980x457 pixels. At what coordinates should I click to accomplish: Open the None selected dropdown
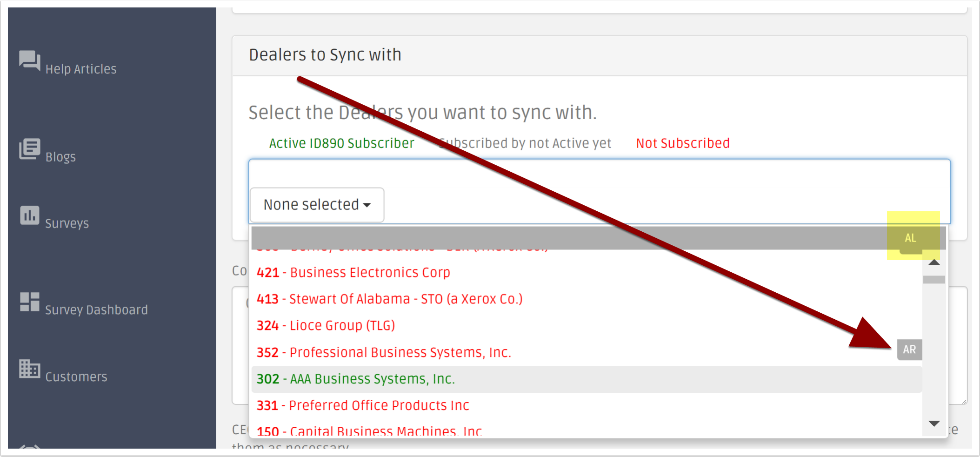coord(317,205)
